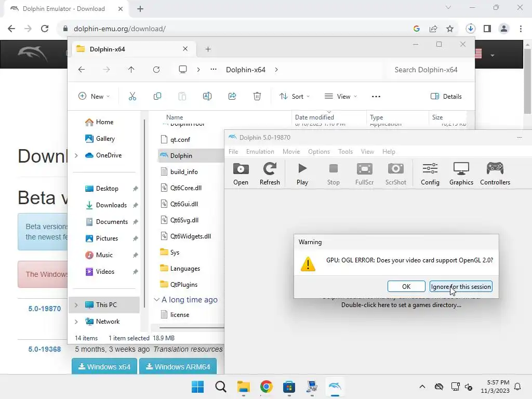Click Open in Dolphin toolbar
The width and height of the screenshot is (532, 399).
point(241,174)
